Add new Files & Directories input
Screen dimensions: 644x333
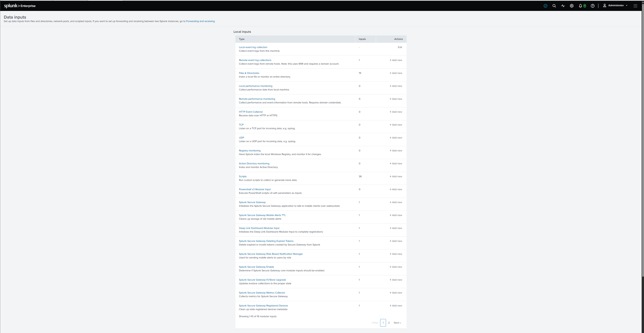pyautogui.click(x=396, y=73)
